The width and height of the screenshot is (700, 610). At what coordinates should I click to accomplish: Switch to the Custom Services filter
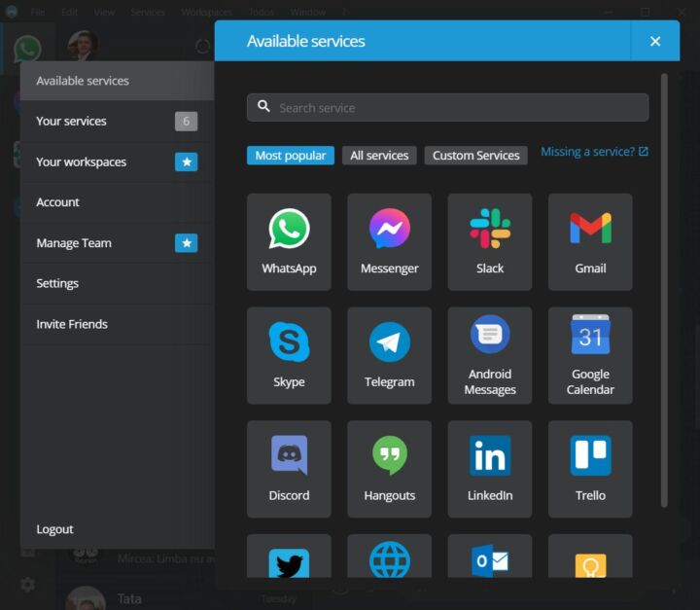[x=475, y=156]
